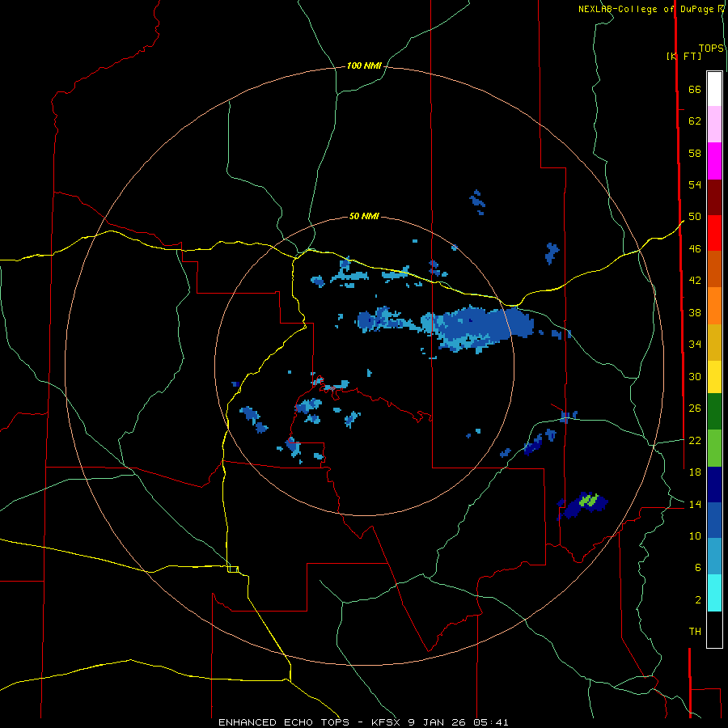Click the legend value "30"
The width and height of the screenshot is (728, 728).
[x=695, y=376]
